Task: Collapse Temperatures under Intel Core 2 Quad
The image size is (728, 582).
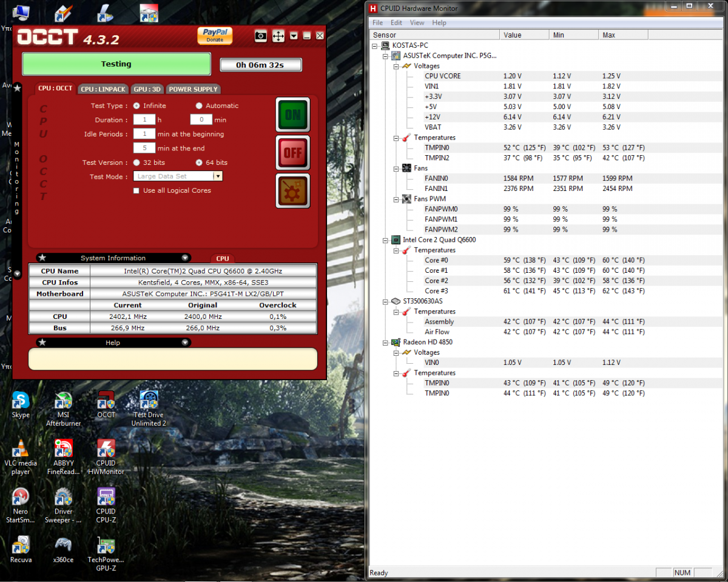Action: [x=396, y=250]
